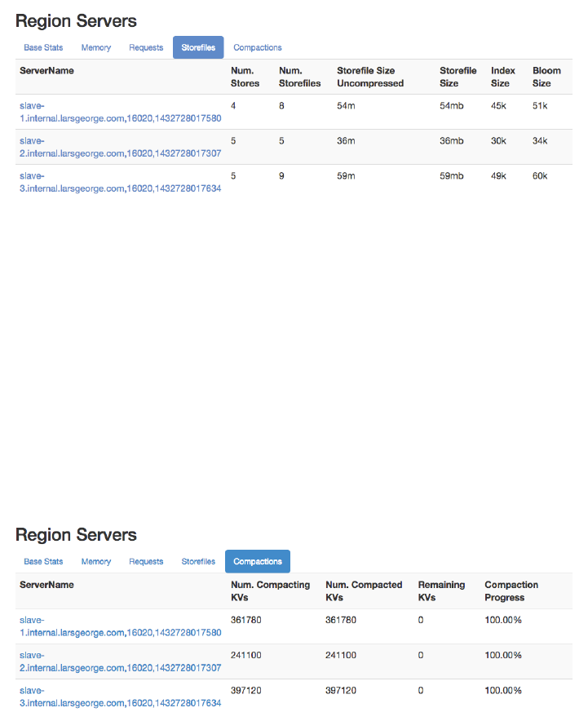This screenshot has height=721, width=588.
Task: Open slave-2 server link in Storefiles table
Action: (121, 147)
